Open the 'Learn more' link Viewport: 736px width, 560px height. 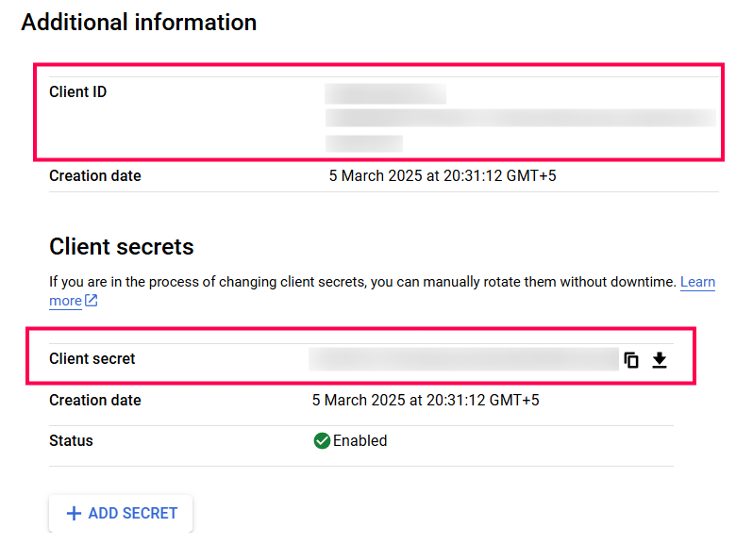697,282
